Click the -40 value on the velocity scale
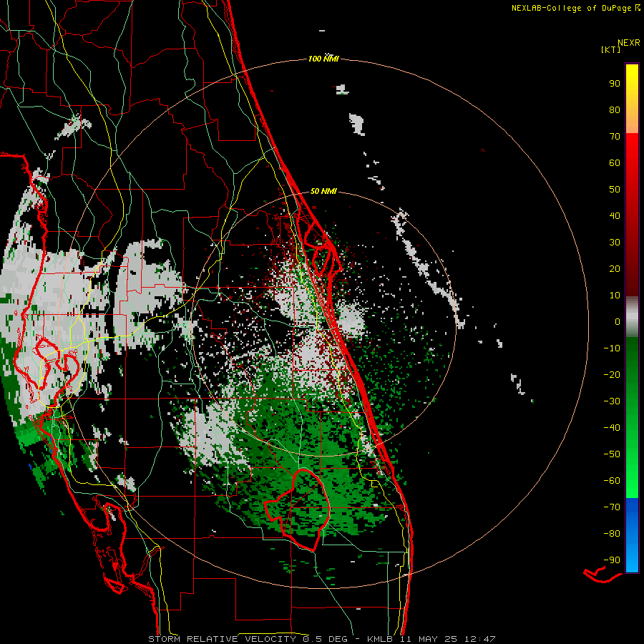The height and width of the screenshot is (644, 644). [x=612, y=428]
